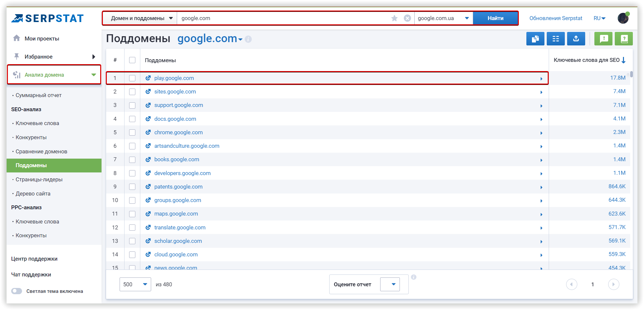Click the 571.7K keywords value
The width and height of the screenshot is (644, 310).
point(617,227)
